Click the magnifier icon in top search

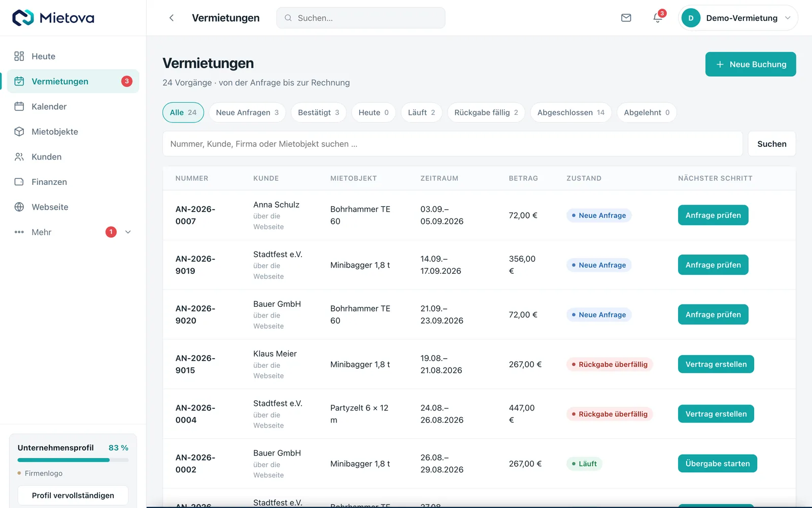(x=288, y=18)
